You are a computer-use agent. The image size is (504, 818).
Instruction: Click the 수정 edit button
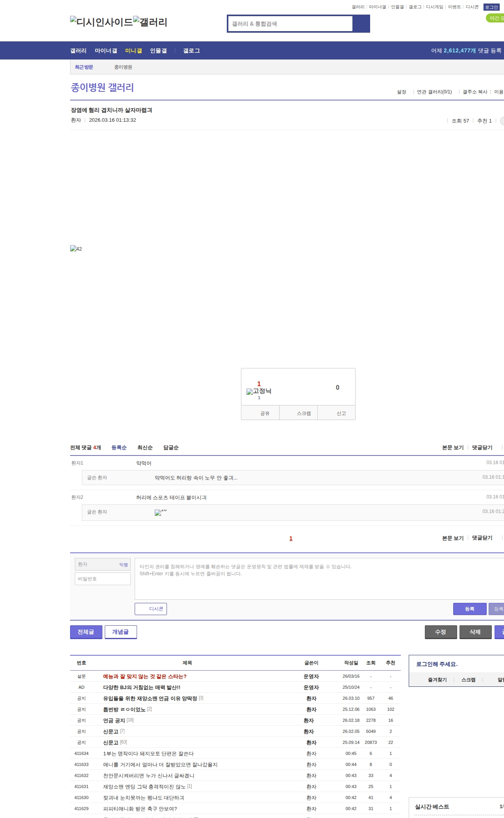(x=441, y=632)
